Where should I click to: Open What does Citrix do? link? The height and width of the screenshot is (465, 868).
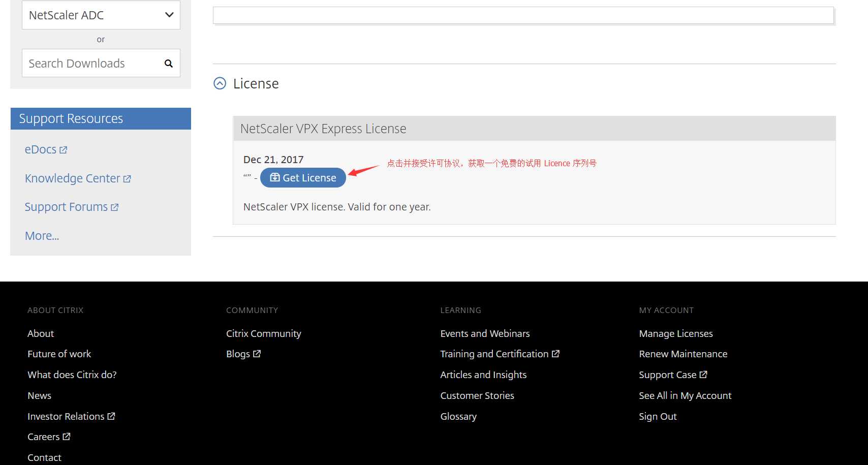coord(72,375)
